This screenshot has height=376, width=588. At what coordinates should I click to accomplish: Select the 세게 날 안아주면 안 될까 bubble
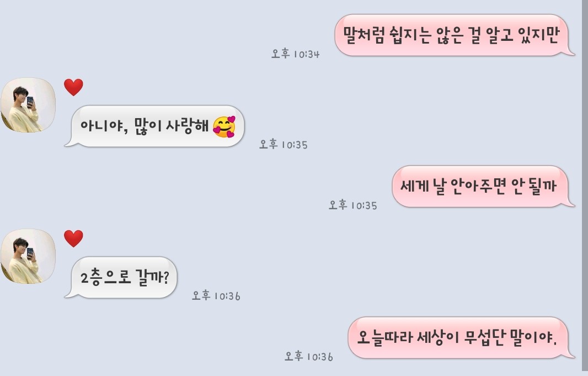click(483, 186)
